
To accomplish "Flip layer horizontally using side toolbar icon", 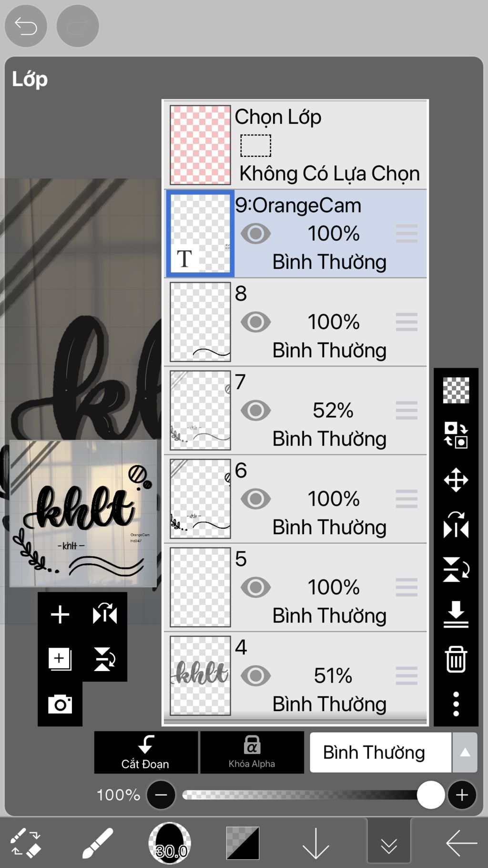I will click(456, 525).
